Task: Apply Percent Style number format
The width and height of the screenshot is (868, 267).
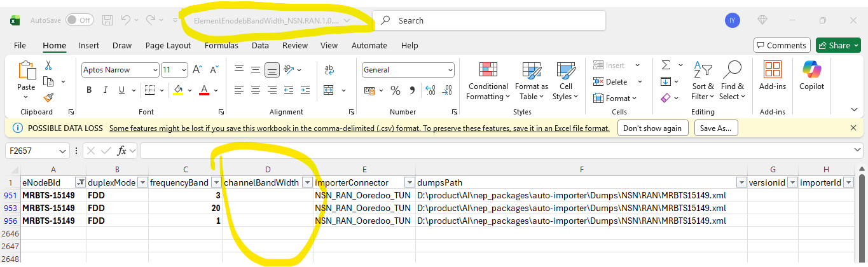Action: pos(395,90)
